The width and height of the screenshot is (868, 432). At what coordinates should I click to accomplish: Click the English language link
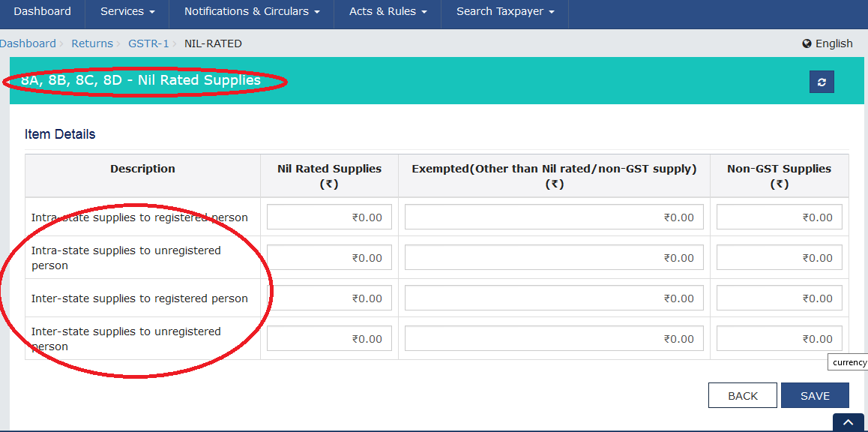coord(834,43)
